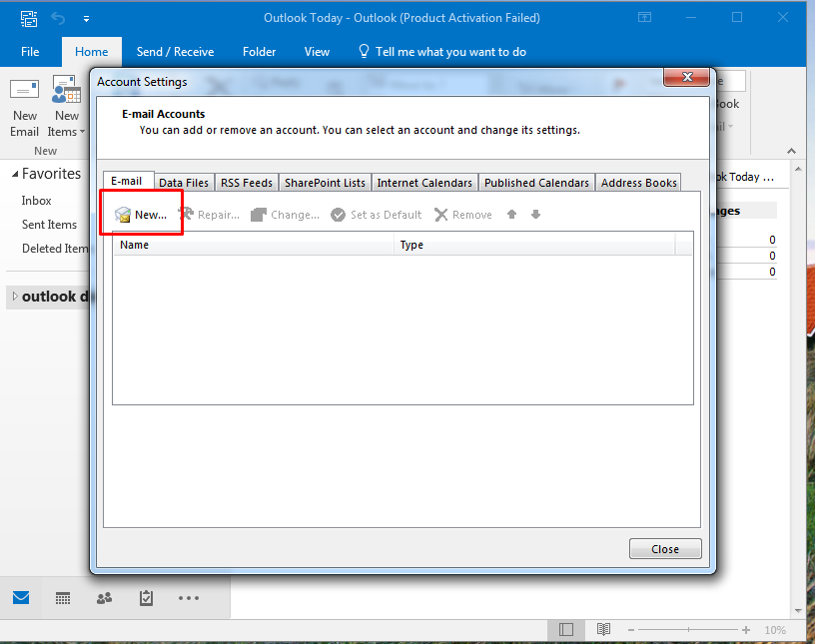The image size is (815, 644).
Task: Click Set as Default button
Action: click(376, 214)
